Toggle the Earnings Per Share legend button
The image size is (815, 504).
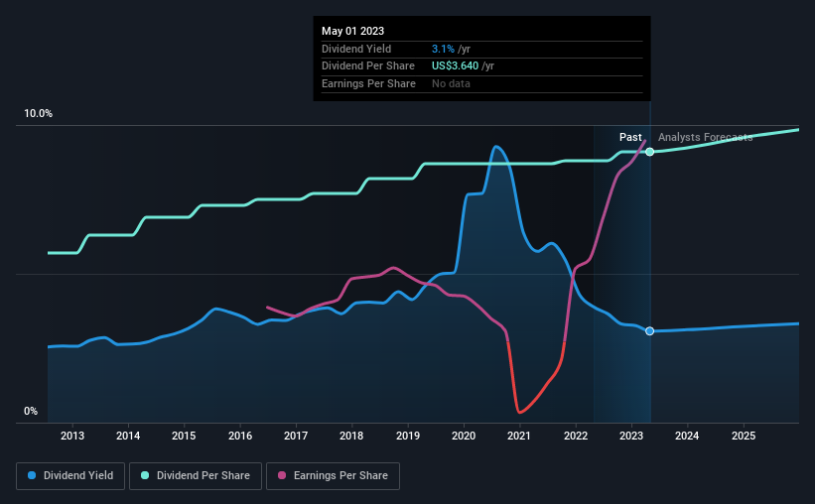point(333,476)
